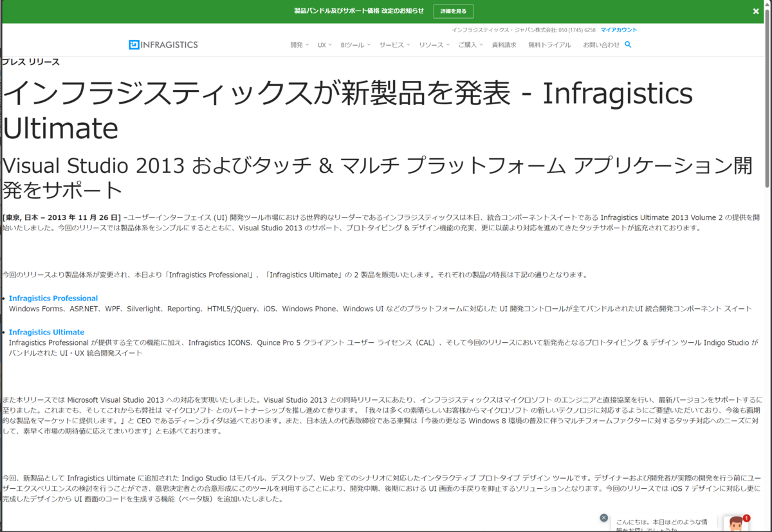Open the 無料トライアル nav item
Image resolution: width=772 pixels, height=532 pixels.
(x=549, y=45)
